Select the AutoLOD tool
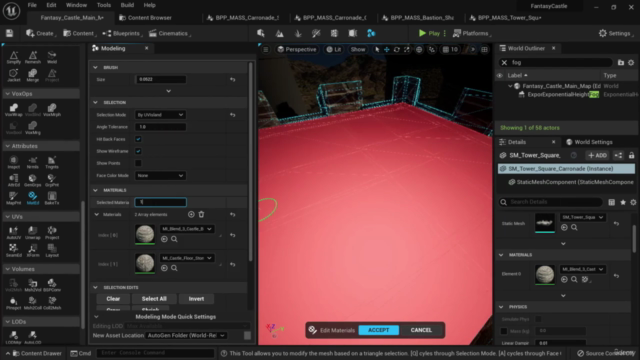The image size is (640, 360). click(x=33, y=337)
